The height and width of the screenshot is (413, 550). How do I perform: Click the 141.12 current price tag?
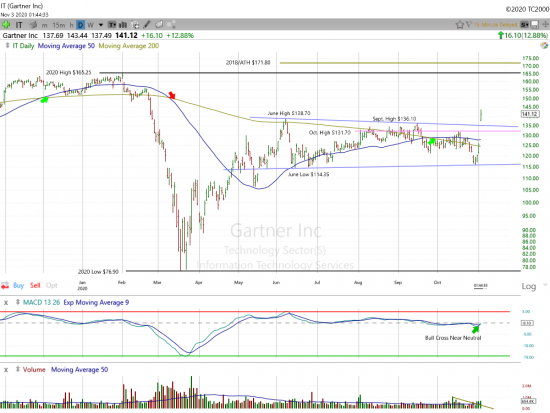tap(530, 114)
